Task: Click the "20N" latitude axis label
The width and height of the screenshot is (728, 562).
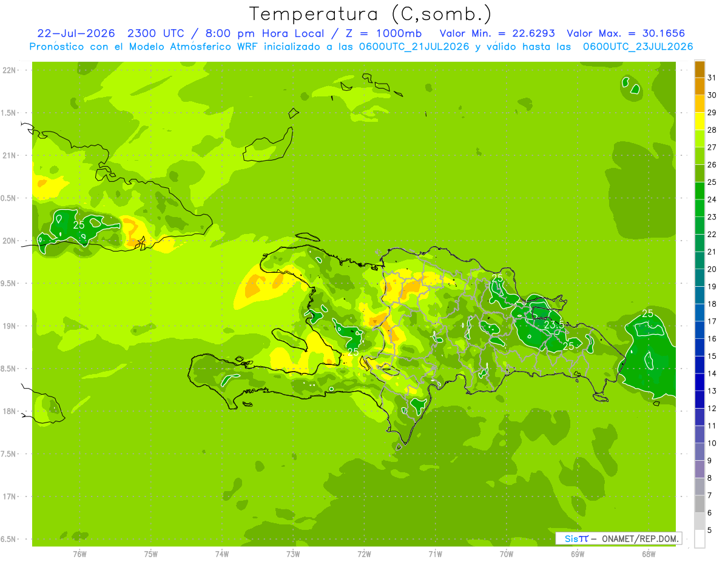Action: 9,241
